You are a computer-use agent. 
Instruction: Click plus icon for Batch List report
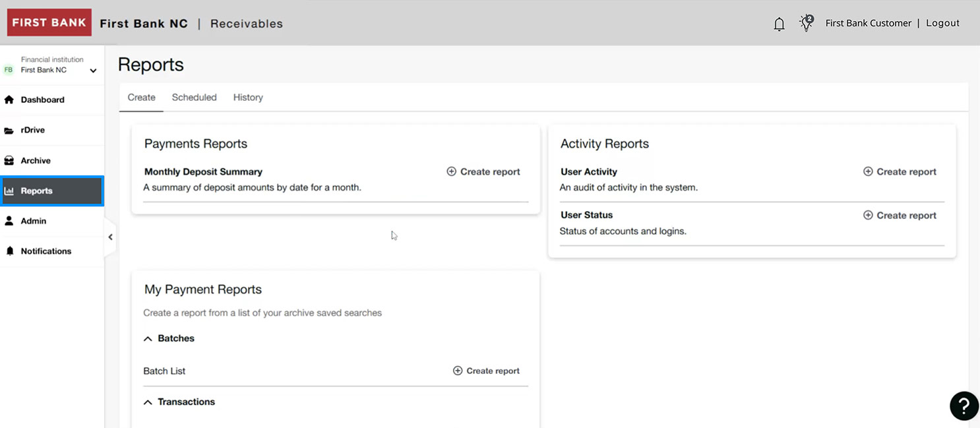[x=458, y=371]
